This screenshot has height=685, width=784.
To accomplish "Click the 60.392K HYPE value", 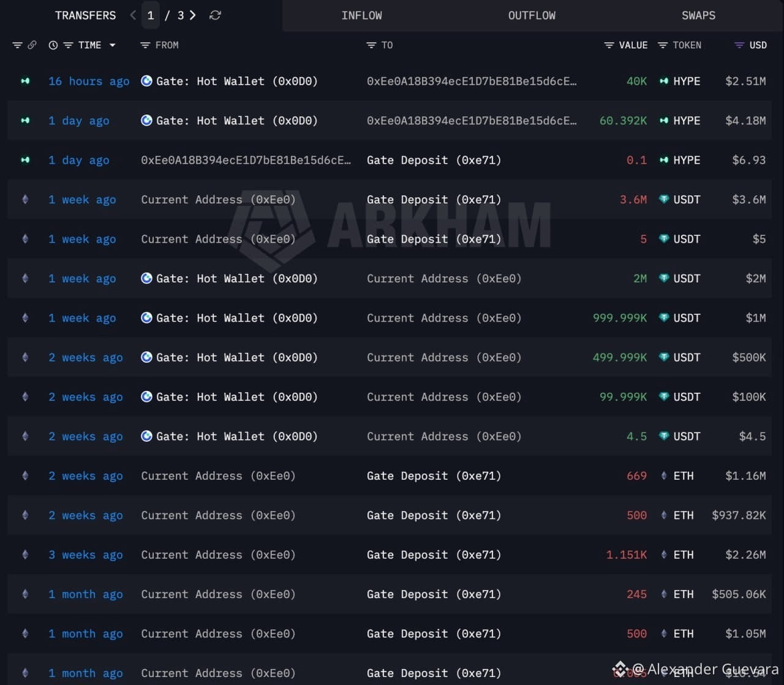I will click(623, 121).
